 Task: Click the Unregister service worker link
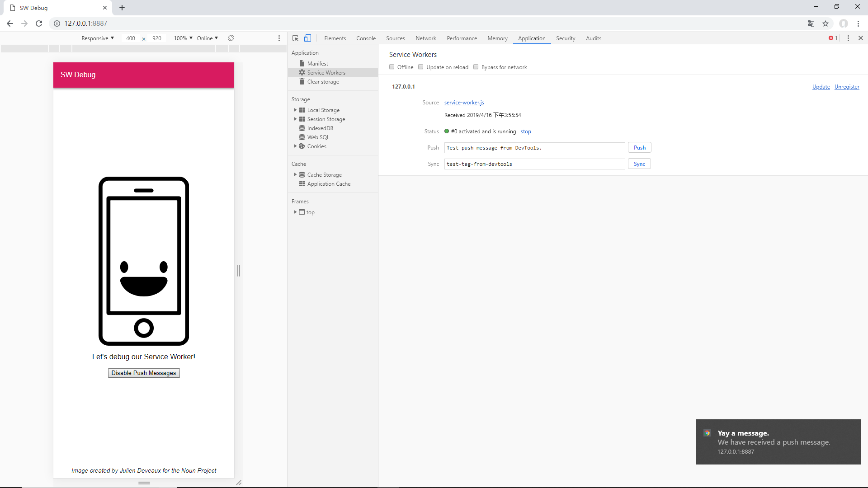point(846,86)
